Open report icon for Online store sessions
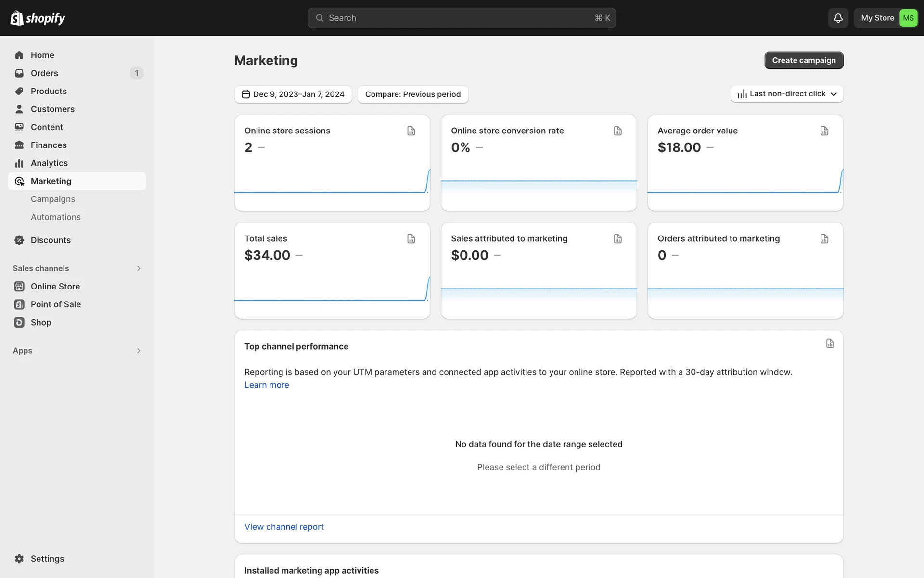 (411, 131)
